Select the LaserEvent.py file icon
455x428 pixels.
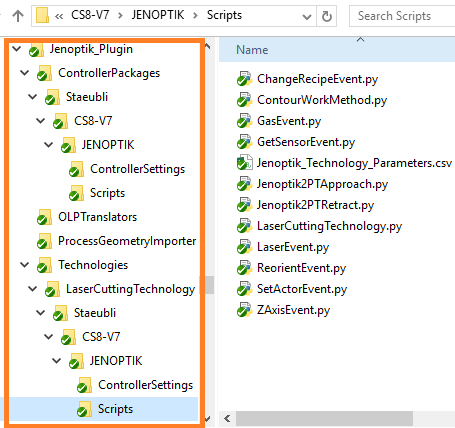pyautogui.click(x=244, y=247)
